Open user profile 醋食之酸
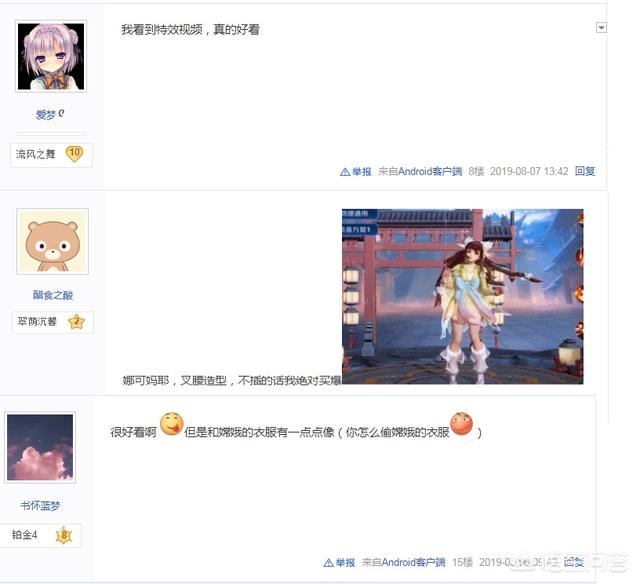Screen dimensions: 640x584 (x=53, y=295)
